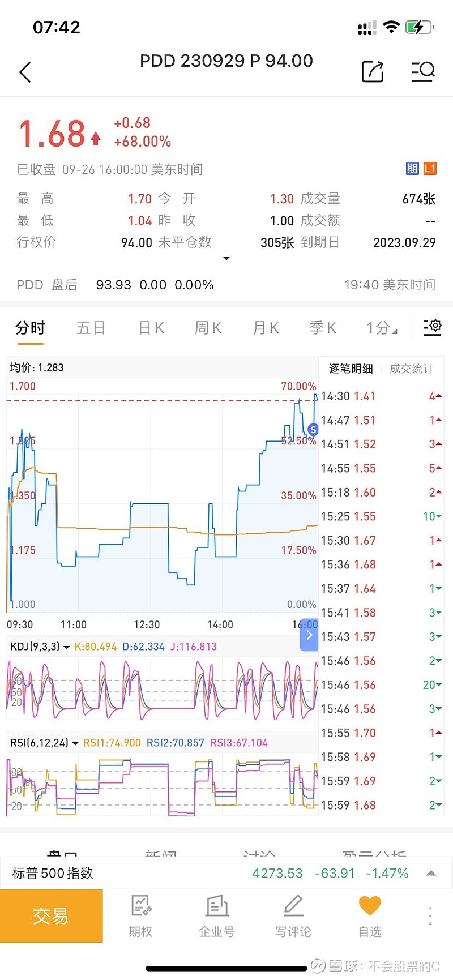Switch to the 日K tab
This screenshot has height=980, width=453.
[x=151, y=328]
